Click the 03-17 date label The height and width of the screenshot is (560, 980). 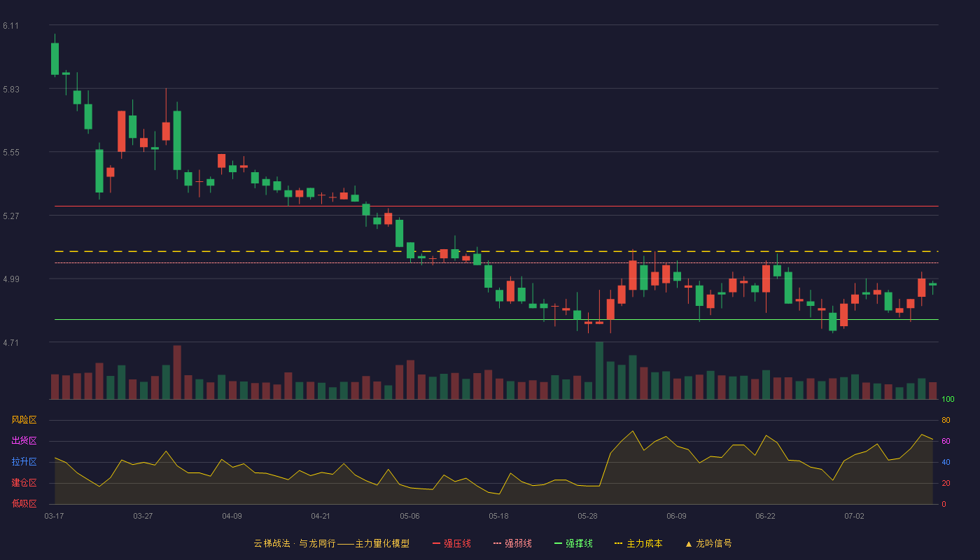[x=54, y=516]
